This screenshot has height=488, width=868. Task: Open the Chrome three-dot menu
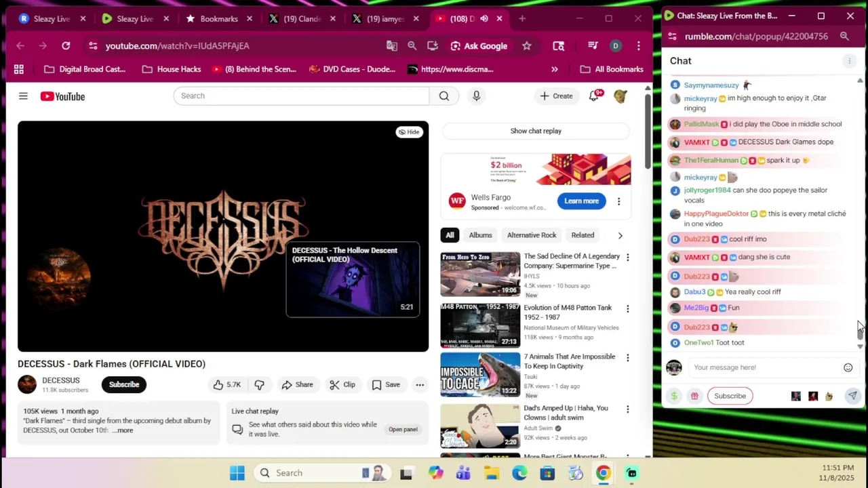click(x=639, y=45)
